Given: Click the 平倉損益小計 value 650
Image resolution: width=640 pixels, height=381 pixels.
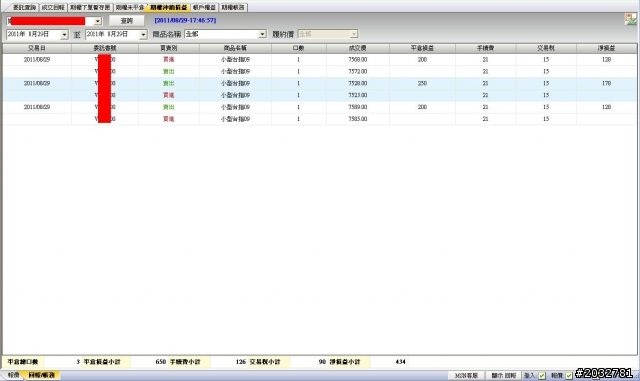Looking at the screenshot, I should pos(160,362).
